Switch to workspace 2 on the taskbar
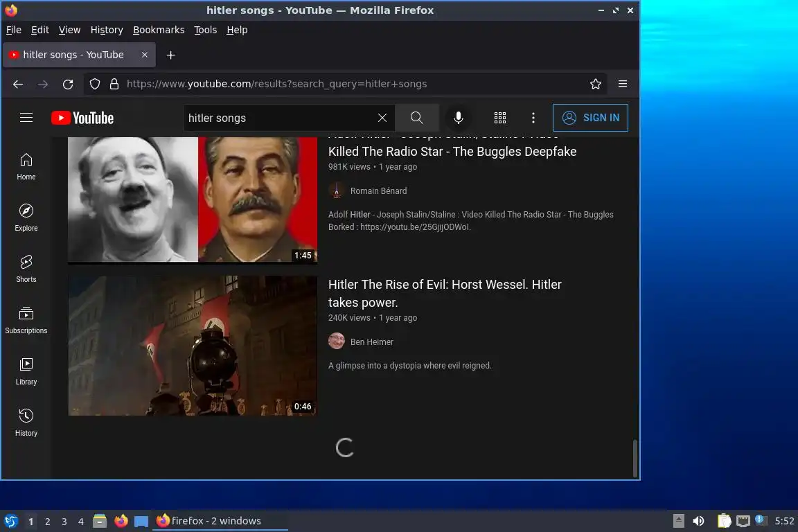Viewport: 798px width, 532px height. [x=47, y=522]
